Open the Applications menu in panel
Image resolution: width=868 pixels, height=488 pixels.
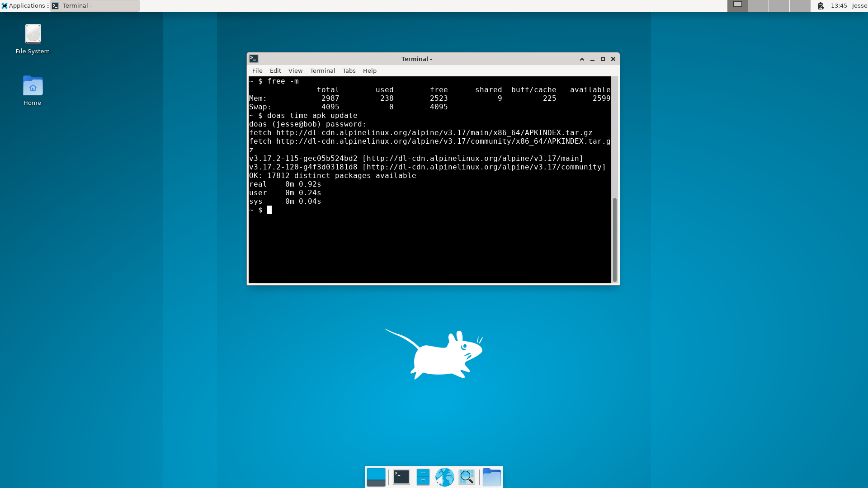click(24, 6)
